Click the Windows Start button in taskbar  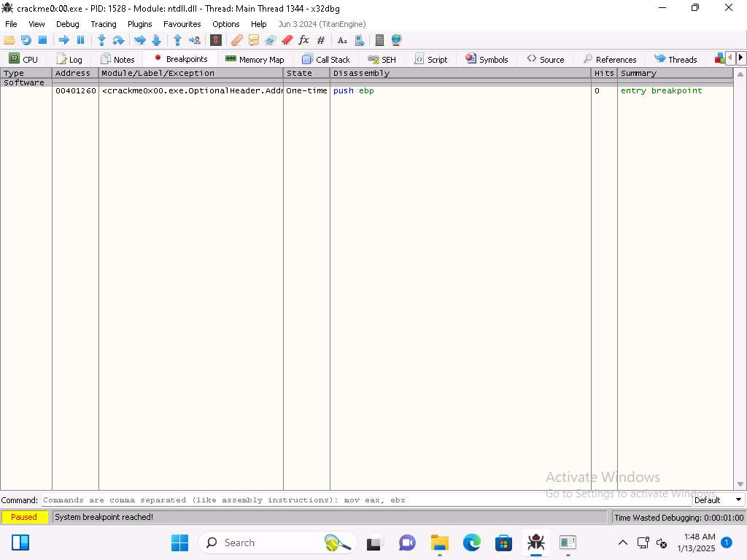tap(179, 542)
